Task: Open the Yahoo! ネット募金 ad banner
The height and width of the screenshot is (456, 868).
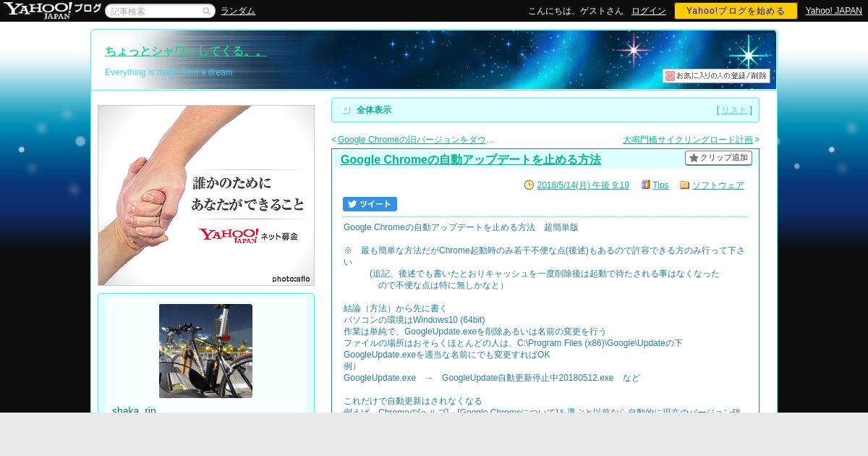Action: [206, 195]
